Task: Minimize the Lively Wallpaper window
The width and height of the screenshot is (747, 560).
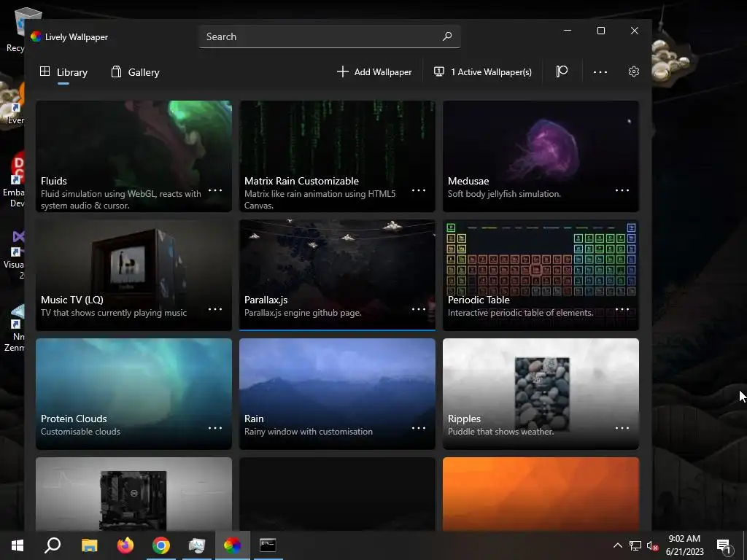Action: 568,31
